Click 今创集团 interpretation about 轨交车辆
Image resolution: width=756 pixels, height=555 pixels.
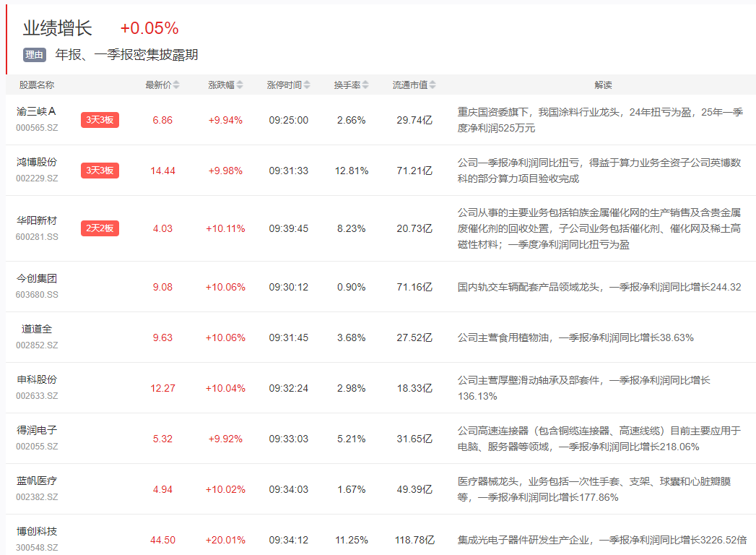(599, 287)
